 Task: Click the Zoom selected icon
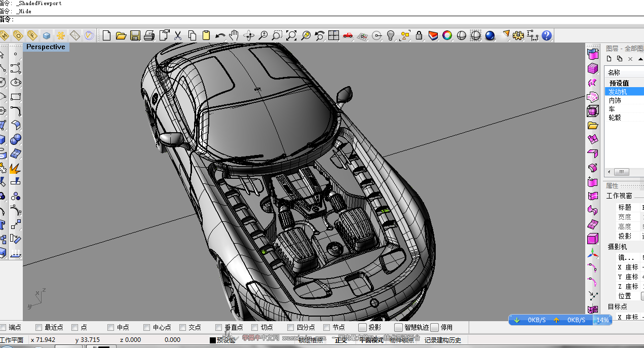(306, 35)
